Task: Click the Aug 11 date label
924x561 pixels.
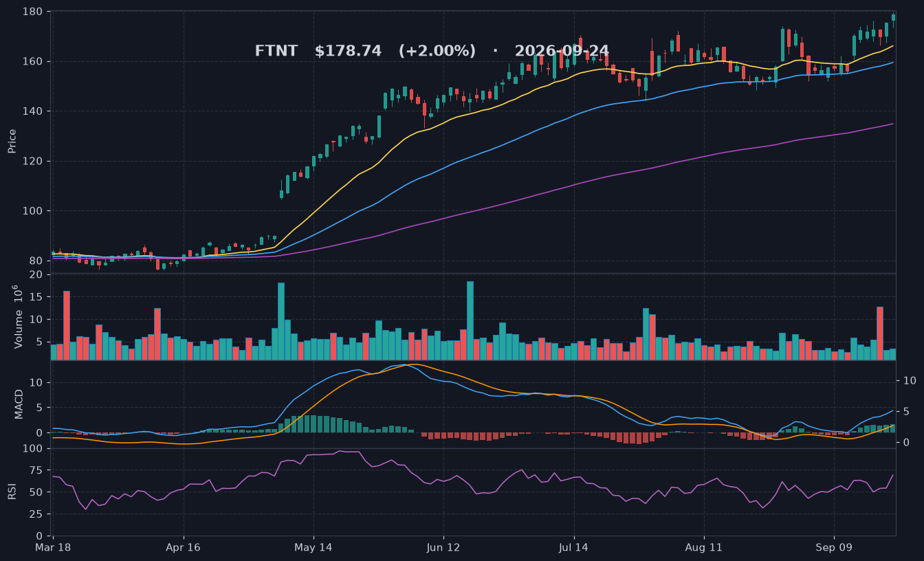Action: click(x=704, y=548)
